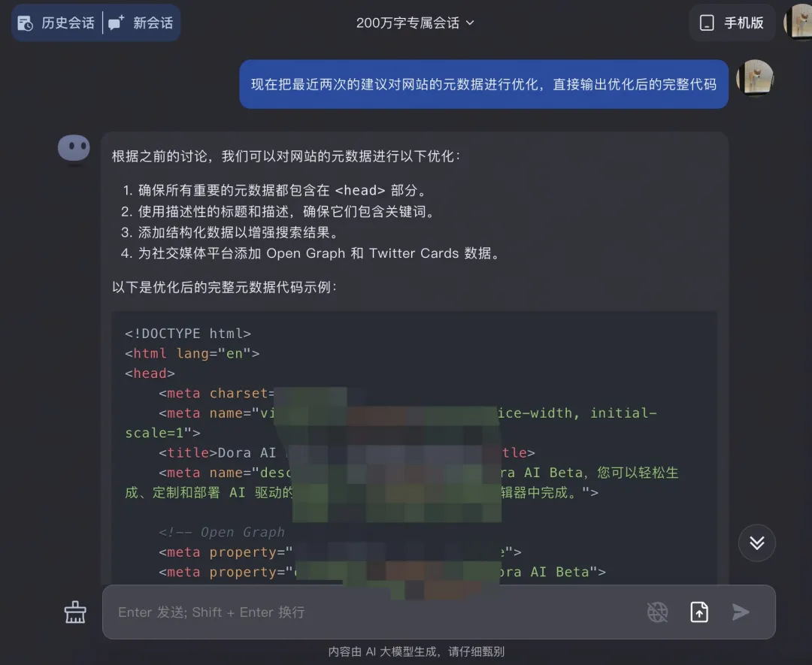Click the "以下是优化后的完整元数据代码示例" line
812x665 pixels.
pyautogui.click(x=224, y=287)
